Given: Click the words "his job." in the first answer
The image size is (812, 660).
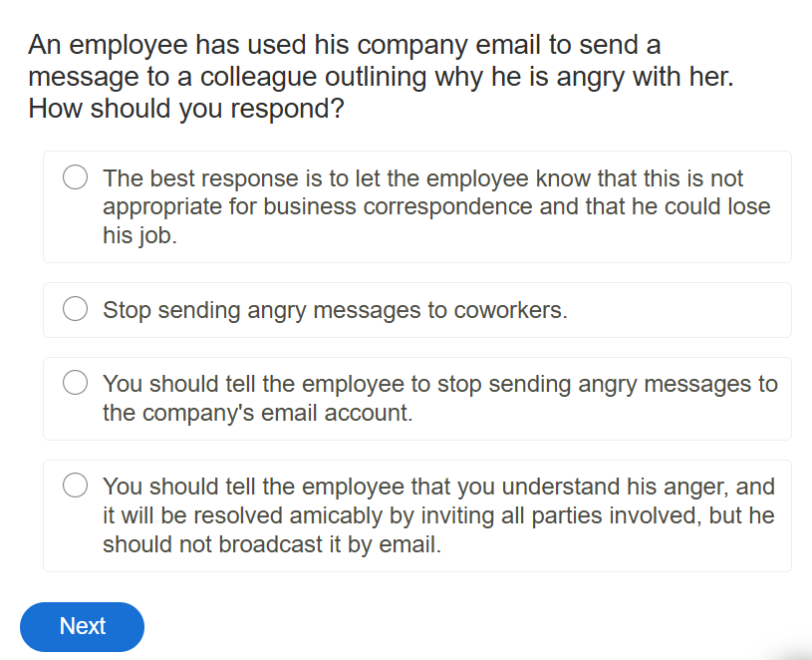Looking at the screenshot, I should (139, 237).
